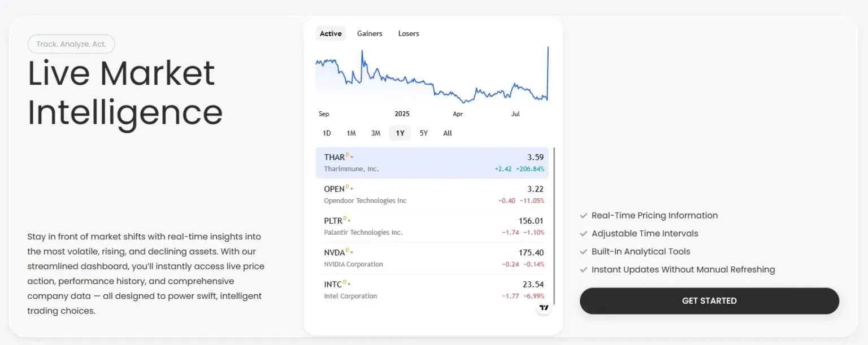The image size is (868, 345).
Task: Set chart range to 1D
Action: (327, 133)
